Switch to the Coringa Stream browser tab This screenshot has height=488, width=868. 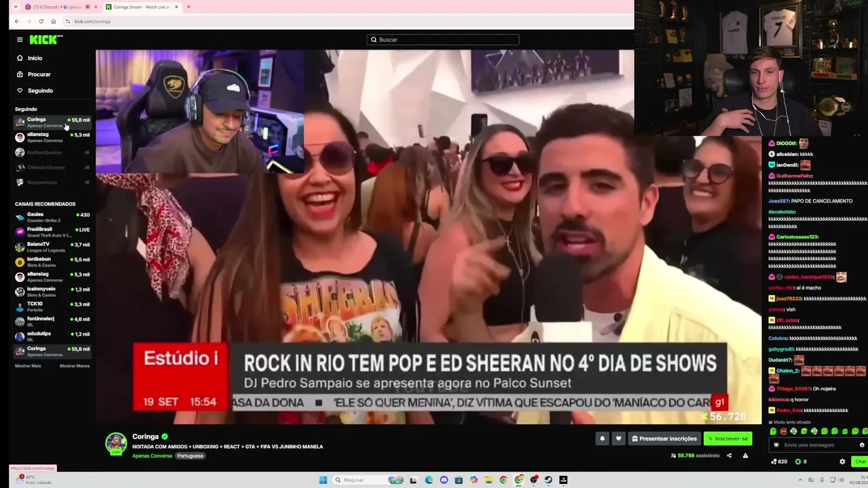(x=142, y=7)
